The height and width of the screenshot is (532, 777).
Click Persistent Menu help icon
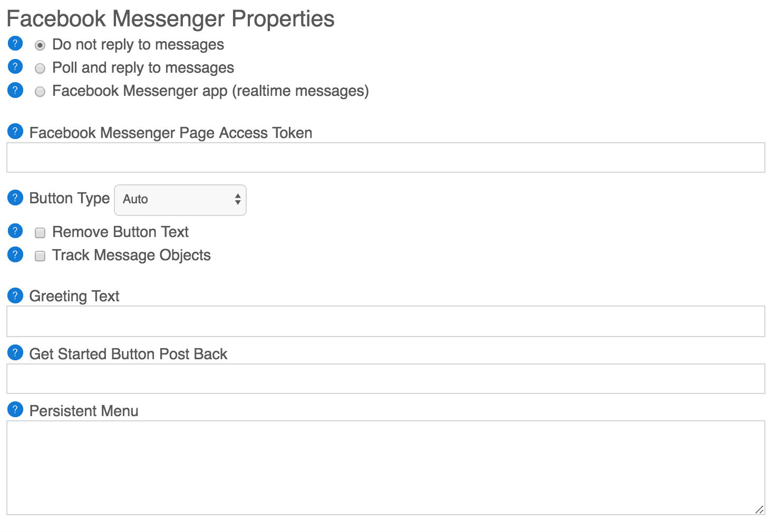point(15,409)
